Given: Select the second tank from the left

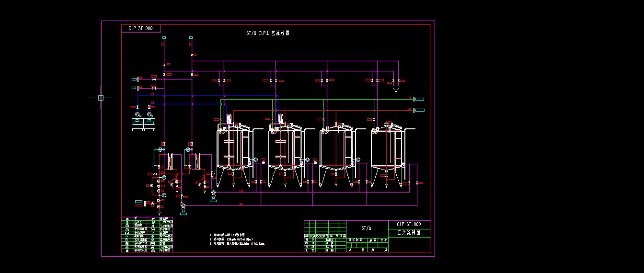Looking at the screenshot, I should click(285, 154).
